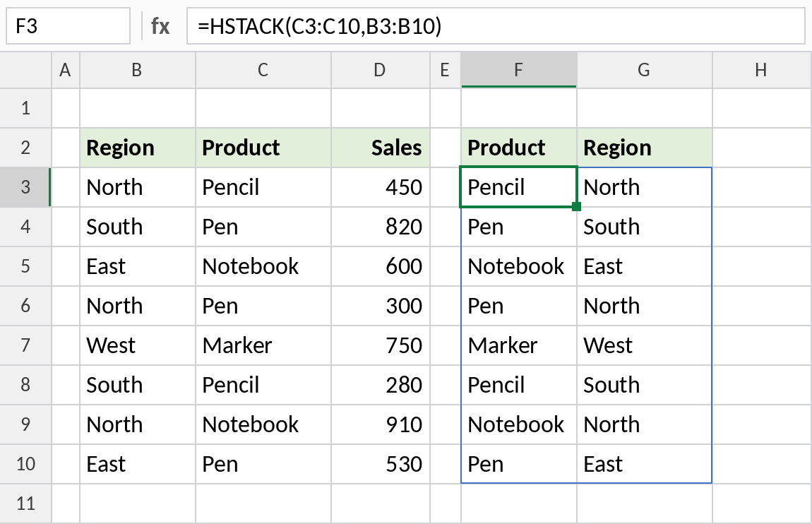The image size is (812, 524).
Task: Click sales value 750
Action: (x=380, y=345)
